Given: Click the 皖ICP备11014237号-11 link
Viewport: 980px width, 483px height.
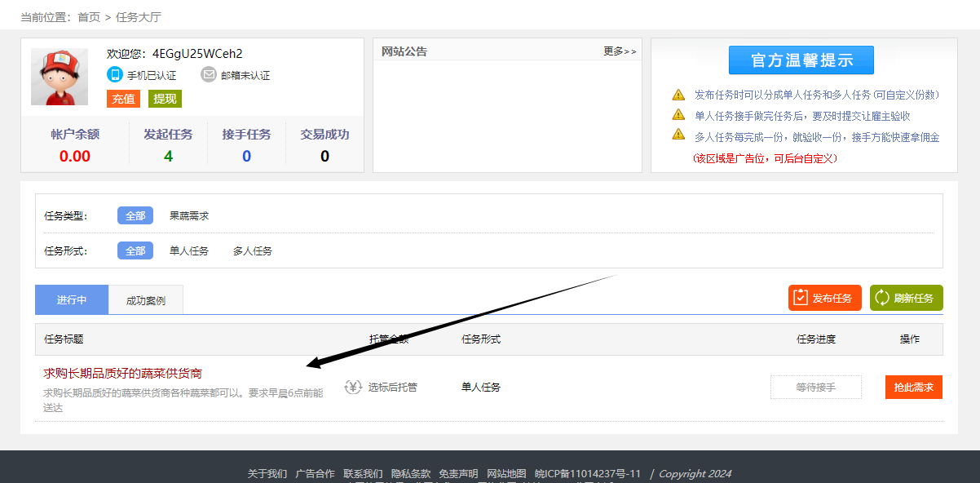Looking at the screenshot, I should click(x=588, y=474).
